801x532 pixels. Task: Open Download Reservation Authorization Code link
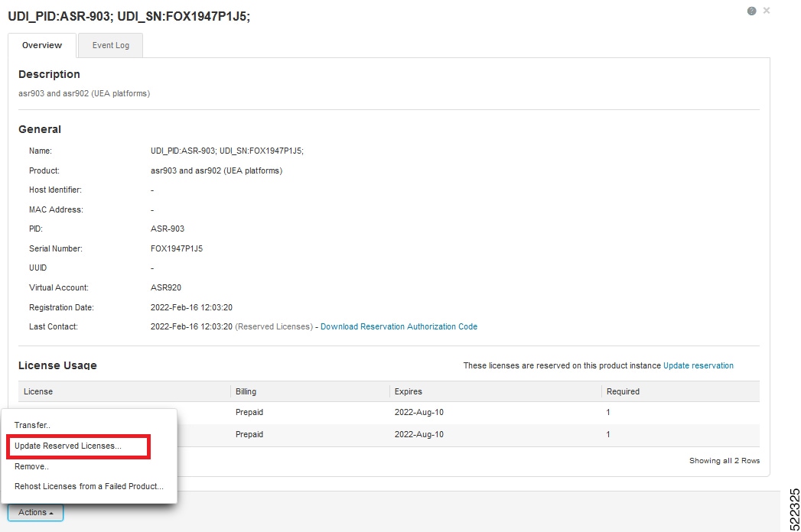[x=399, y=326]
